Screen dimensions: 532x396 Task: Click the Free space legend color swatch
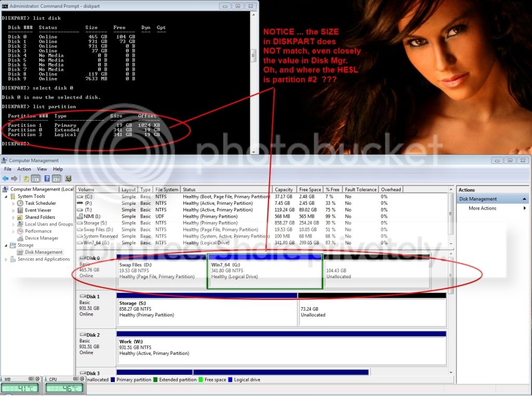[201, 380]
